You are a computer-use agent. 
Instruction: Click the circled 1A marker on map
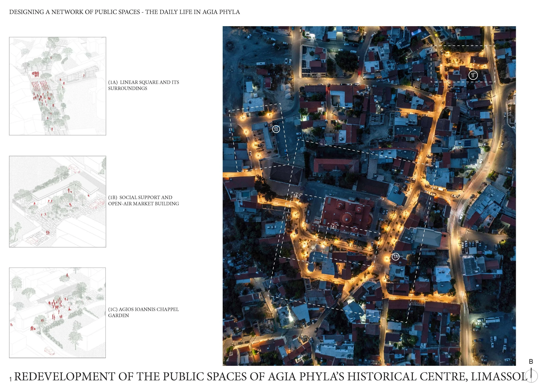396,257
